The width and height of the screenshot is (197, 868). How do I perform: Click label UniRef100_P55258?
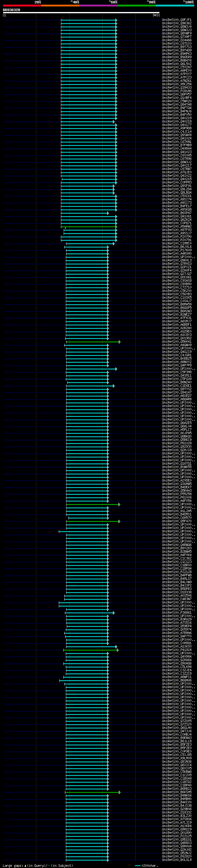click(177, 494)
